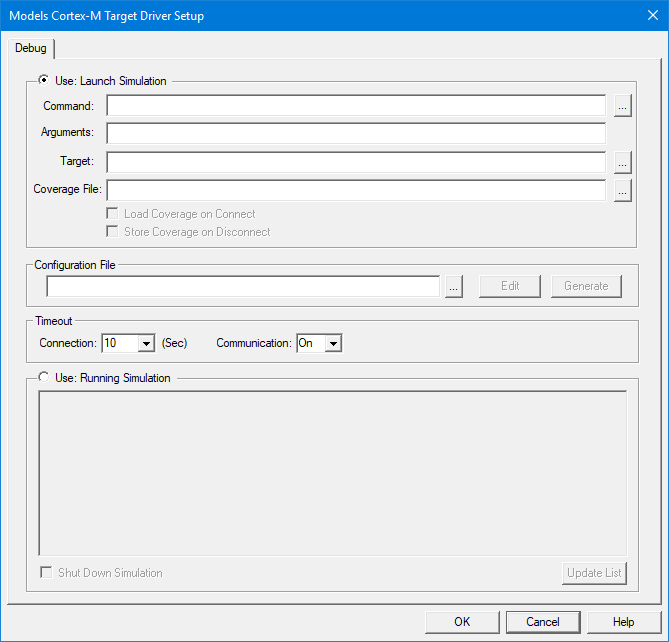Select the Use: Running Simulation option
The width and height of the screenshot is (669, 642).
click(44, 378)
